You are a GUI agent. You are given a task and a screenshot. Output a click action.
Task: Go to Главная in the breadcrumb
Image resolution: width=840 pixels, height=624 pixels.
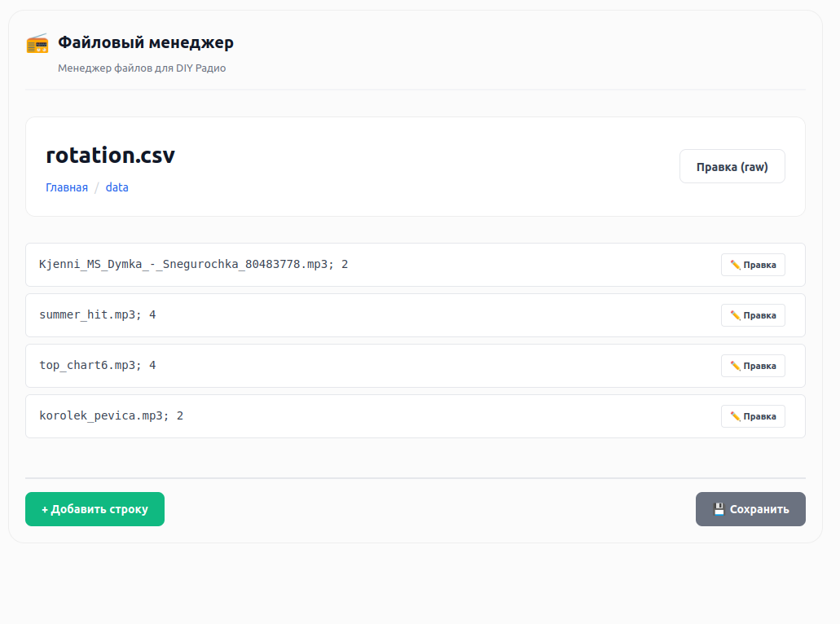point(67,187)
